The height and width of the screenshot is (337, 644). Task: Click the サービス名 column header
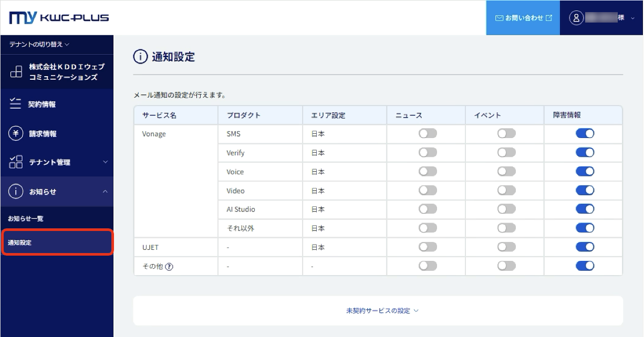(176, 115)
